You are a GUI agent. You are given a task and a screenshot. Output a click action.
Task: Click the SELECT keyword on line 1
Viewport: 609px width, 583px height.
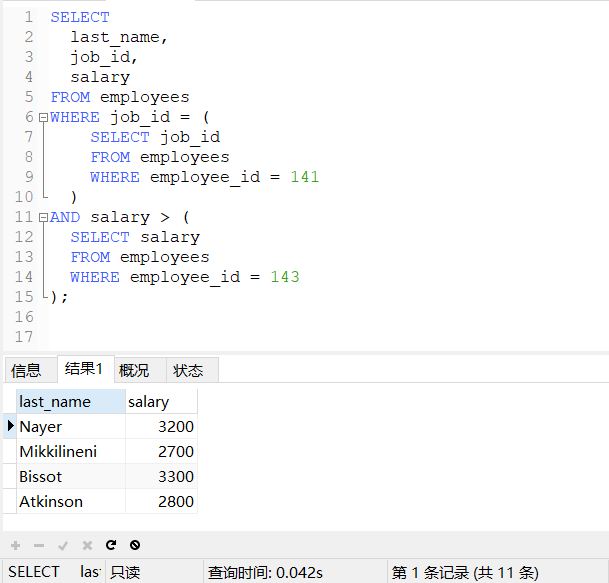pos(80,17)
